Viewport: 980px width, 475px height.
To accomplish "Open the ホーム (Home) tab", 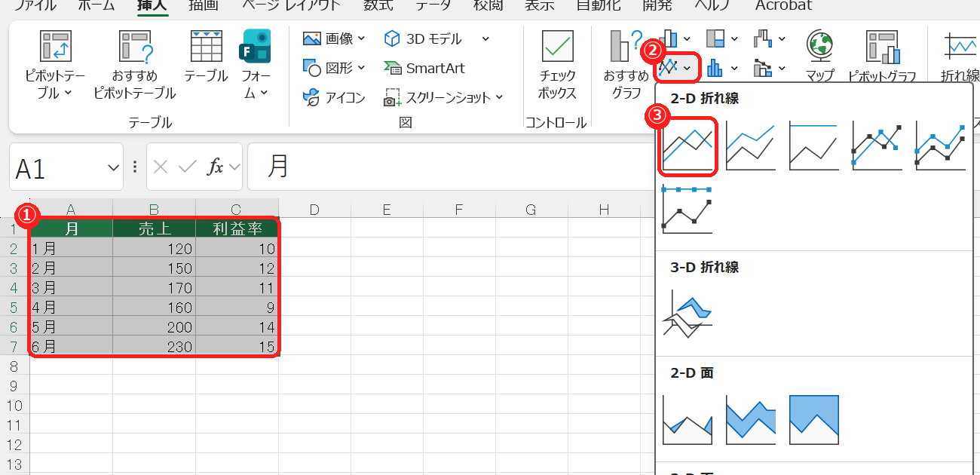I will coord(96,5).
